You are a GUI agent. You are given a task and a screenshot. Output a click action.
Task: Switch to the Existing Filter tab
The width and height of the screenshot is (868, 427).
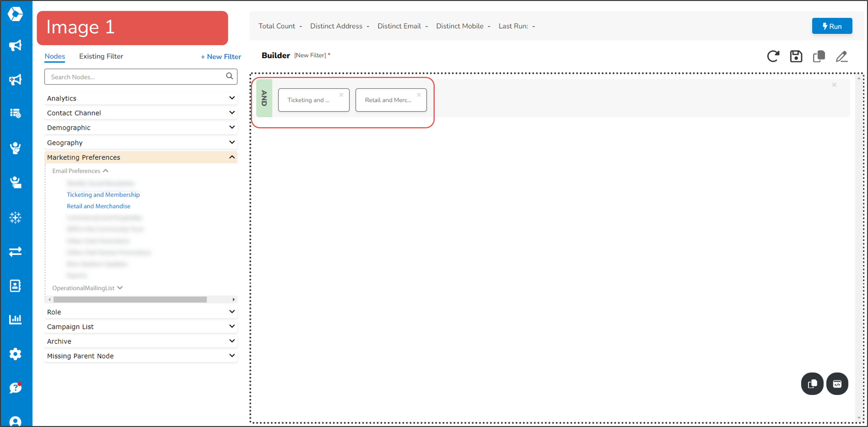101,56
